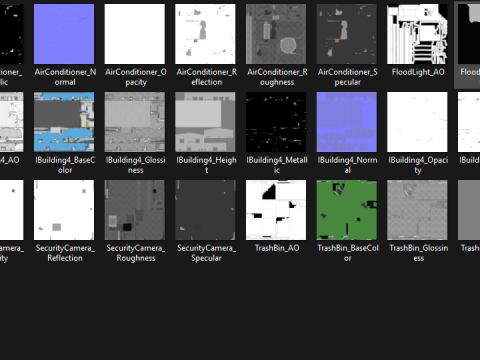Select the SecurityCamera_Reflection thumbnail
The width and height of the screenshot is (480, 360).
tap(64, 210)
